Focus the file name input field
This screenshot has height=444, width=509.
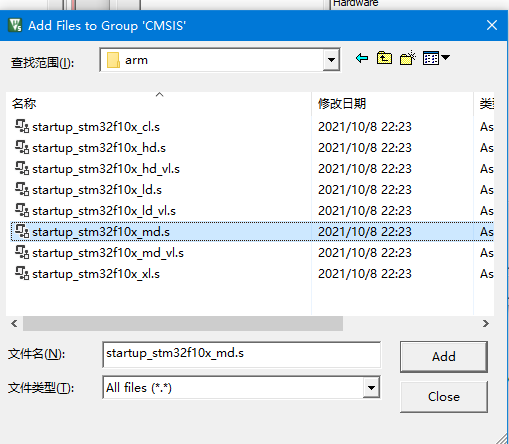click(x=242, y=354)
